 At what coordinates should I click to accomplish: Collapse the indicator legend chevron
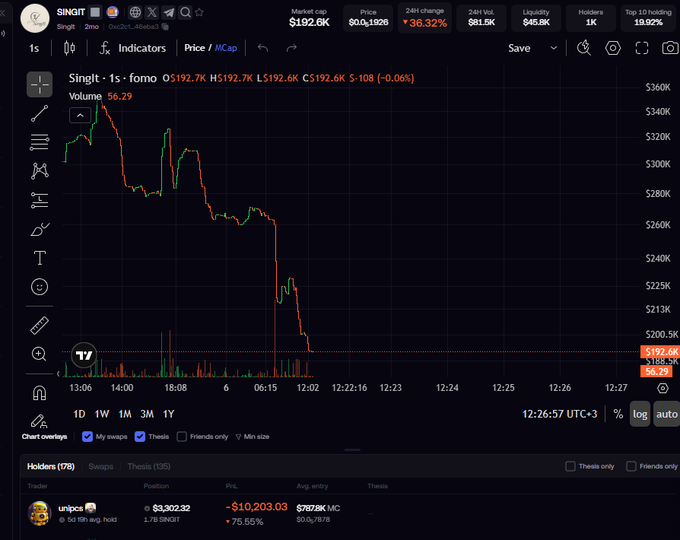pos(80,115)
